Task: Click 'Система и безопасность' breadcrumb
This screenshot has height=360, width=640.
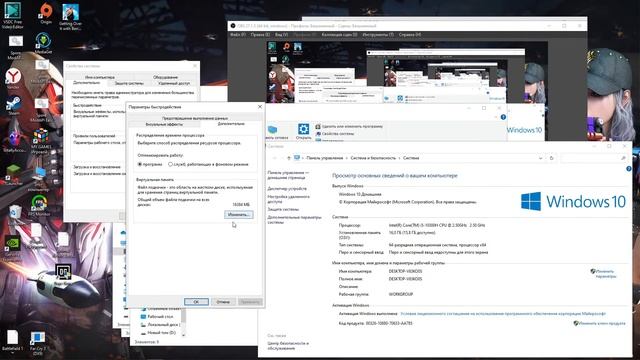Action: coord(373,158)
